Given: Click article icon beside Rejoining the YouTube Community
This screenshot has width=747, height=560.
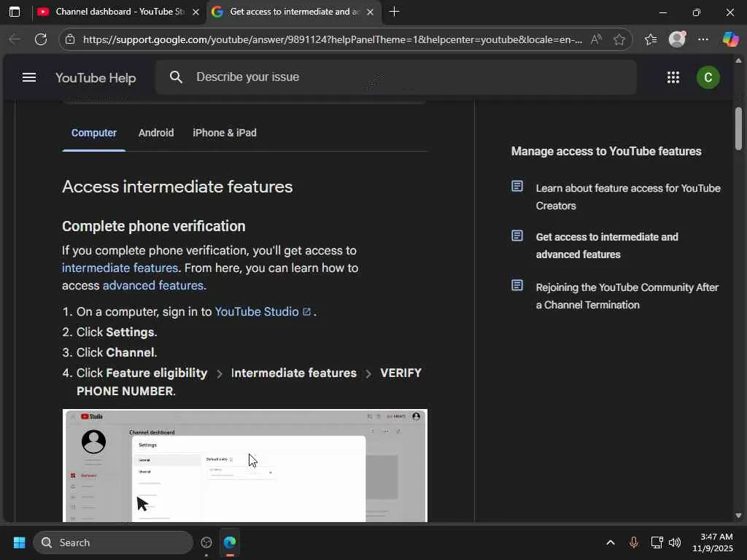Looking at the screenshot, I should tap(517, 285).
